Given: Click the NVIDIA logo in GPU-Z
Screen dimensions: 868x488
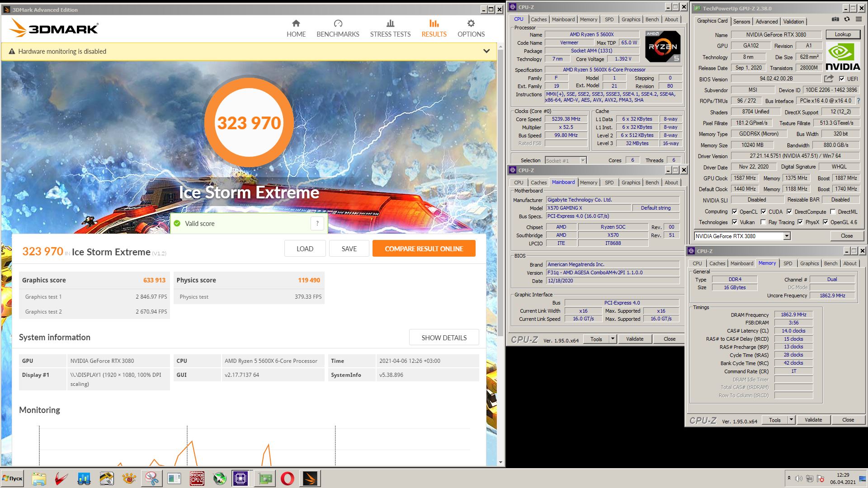Looking at the screenshot, I should tap(843, 56).
